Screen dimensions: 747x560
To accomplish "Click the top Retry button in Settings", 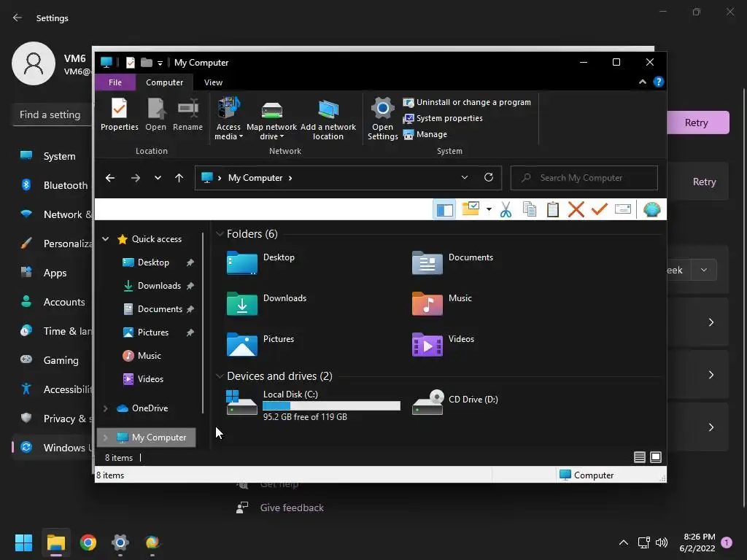I will (697, 122).
